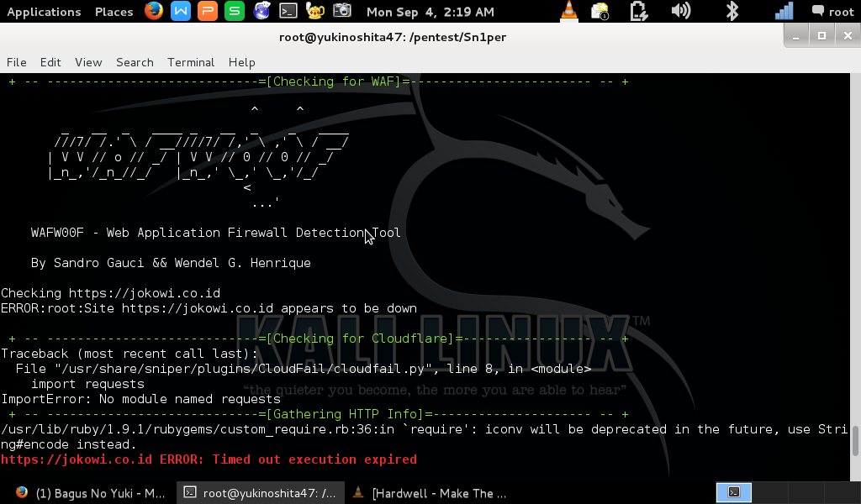Screen dimensions: 861x504
Task: Open the screenshot camera tool
Action: point(341,11)
